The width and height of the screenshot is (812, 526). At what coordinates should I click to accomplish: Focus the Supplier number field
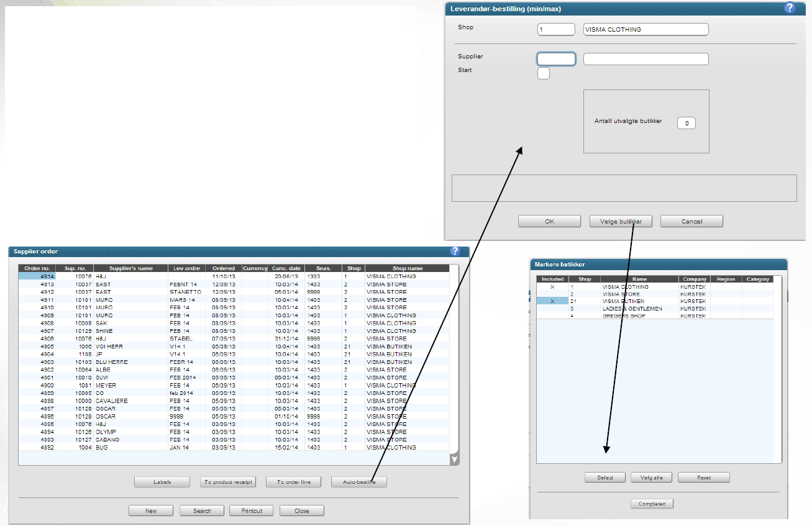click(x=556, y=59)
